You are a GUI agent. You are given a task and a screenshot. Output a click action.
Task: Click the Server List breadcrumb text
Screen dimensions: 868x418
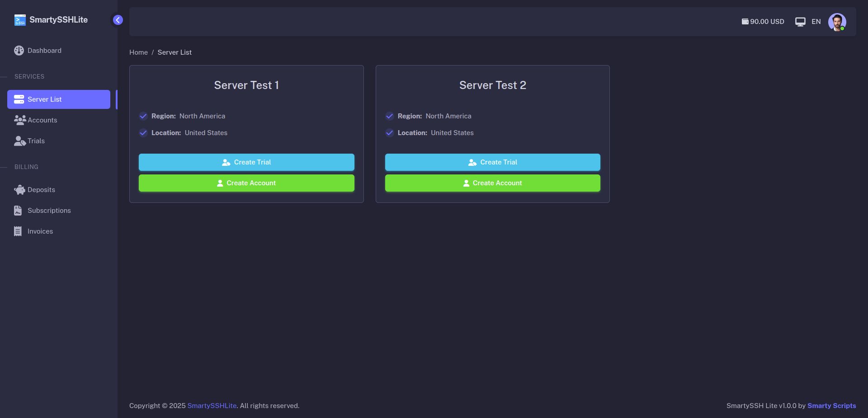tap(175, 52)
